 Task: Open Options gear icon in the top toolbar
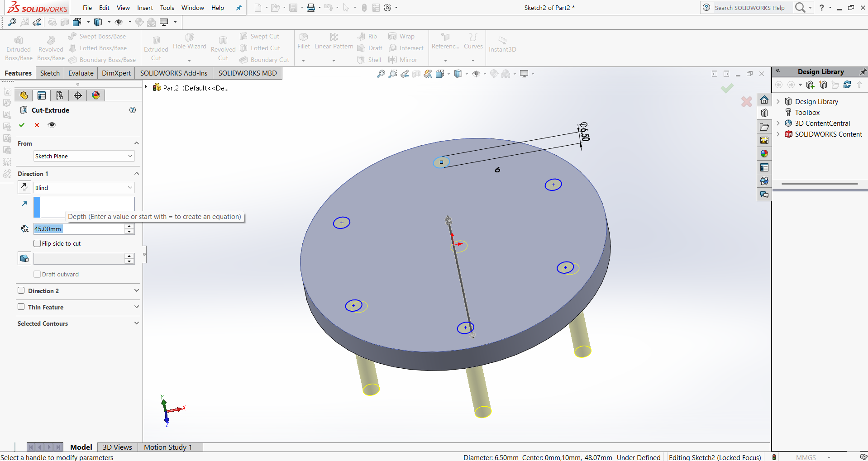point(387,8)
